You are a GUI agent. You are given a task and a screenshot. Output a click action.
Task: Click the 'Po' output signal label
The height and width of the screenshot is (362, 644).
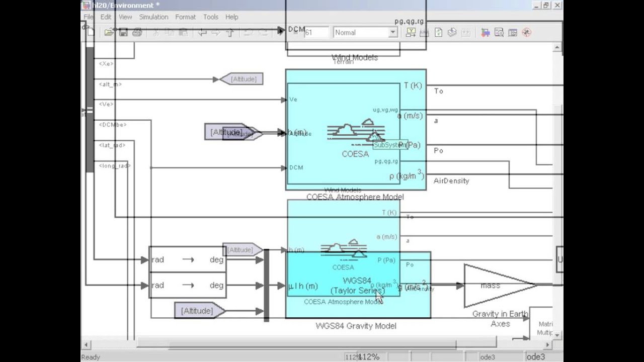coord(438,150)
